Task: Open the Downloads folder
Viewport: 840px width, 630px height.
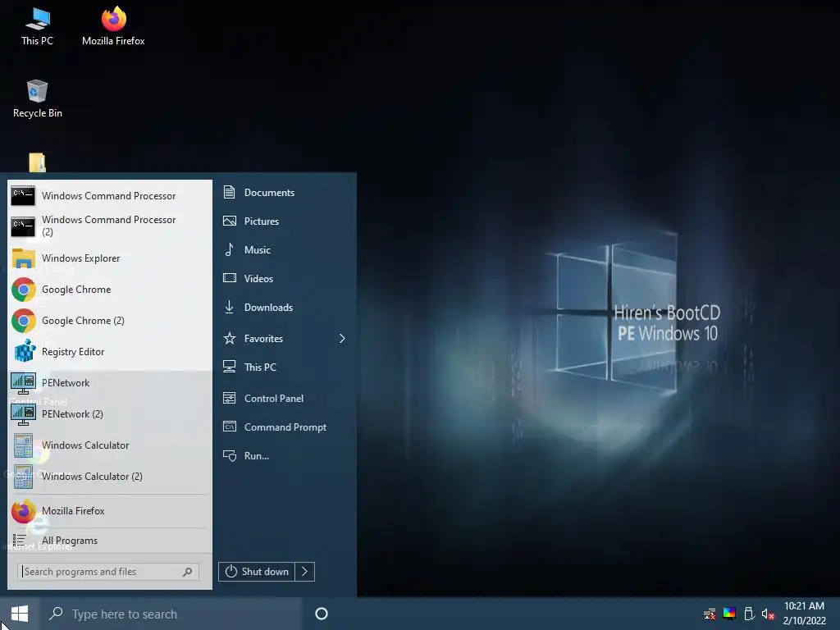Action: (x=284, y=308)
